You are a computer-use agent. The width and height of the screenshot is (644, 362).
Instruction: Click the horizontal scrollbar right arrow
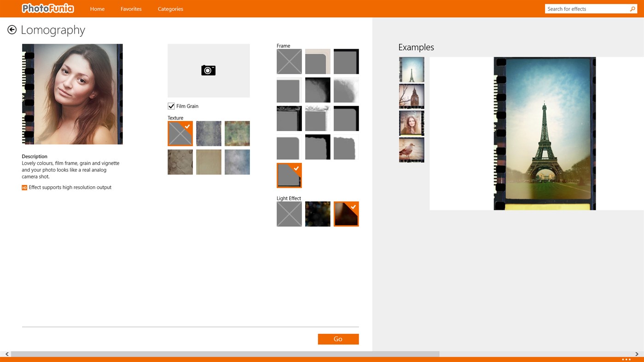637,354
